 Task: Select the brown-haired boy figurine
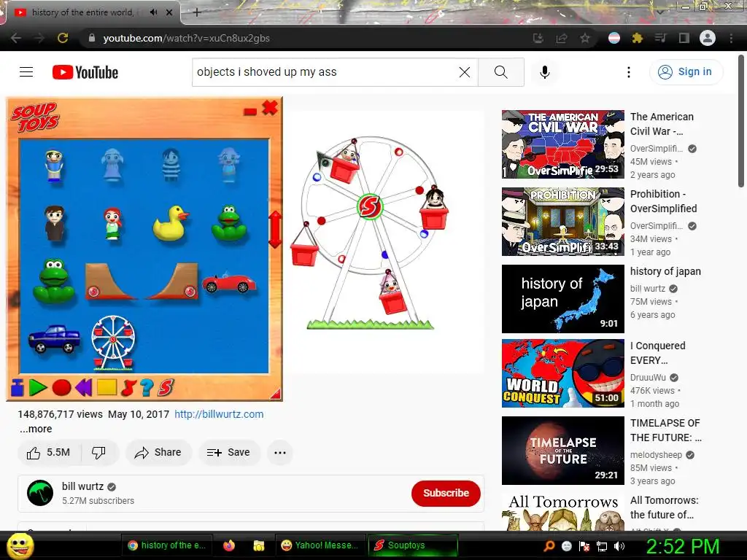(54, 222)
